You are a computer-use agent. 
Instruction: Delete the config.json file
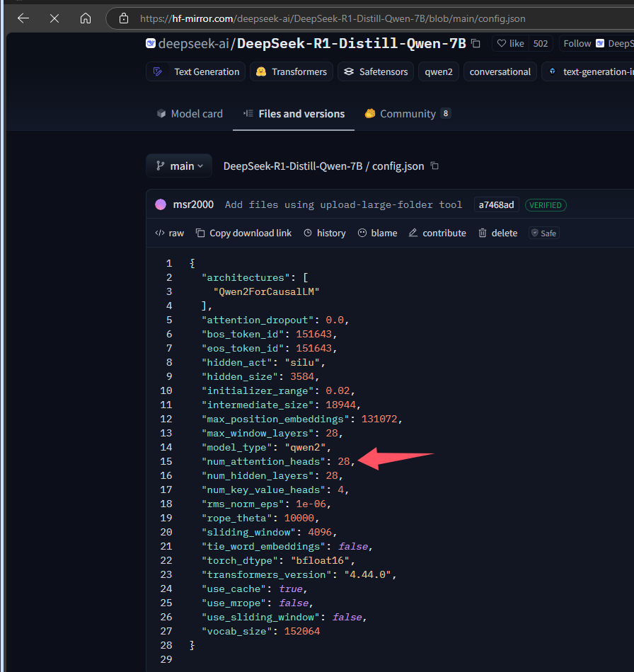(498, 233)
